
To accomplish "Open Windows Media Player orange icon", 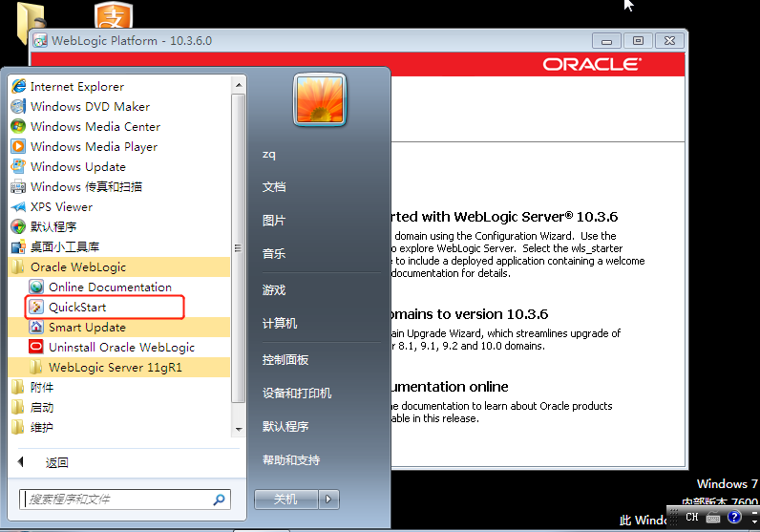I will click(x=18, y=146).
